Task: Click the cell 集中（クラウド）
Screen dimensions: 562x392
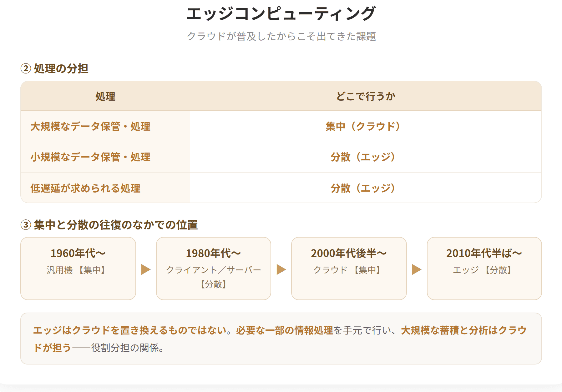Action: coord(366,126)
